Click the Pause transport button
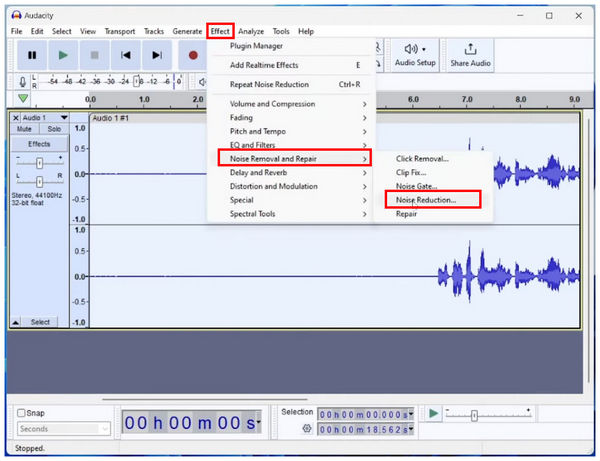Screen dimensions: 600x461 pos(32,55)
